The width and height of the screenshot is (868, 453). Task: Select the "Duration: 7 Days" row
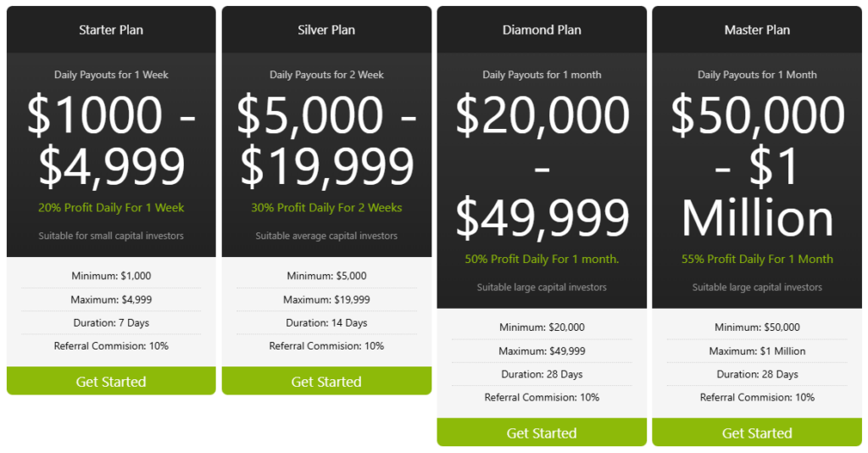[111, 323]
